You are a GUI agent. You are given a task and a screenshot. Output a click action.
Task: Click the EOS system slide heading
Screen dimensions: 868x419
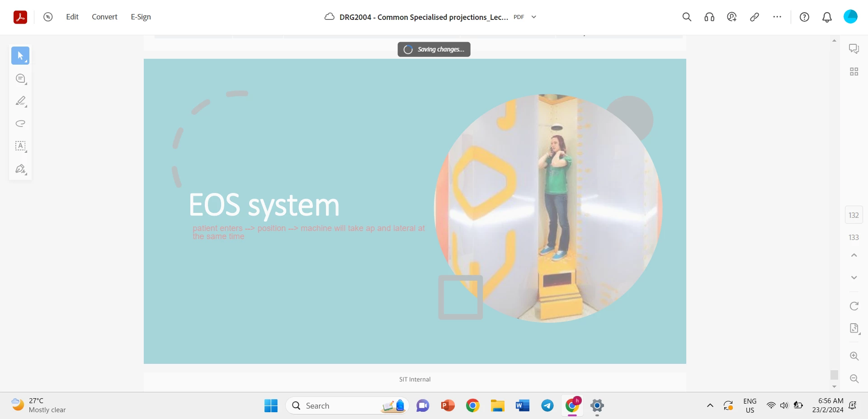(x=264, y=206)
